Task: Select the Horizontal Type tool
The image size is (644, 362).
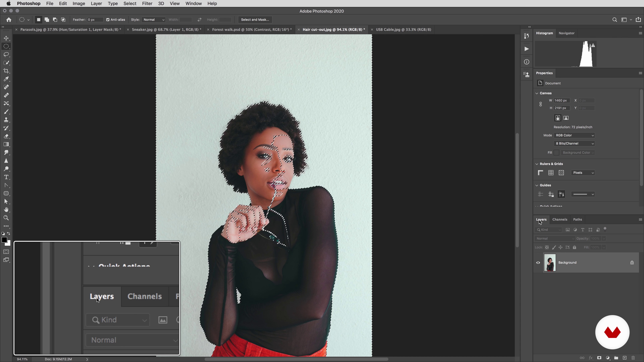Action: (6, 177)
